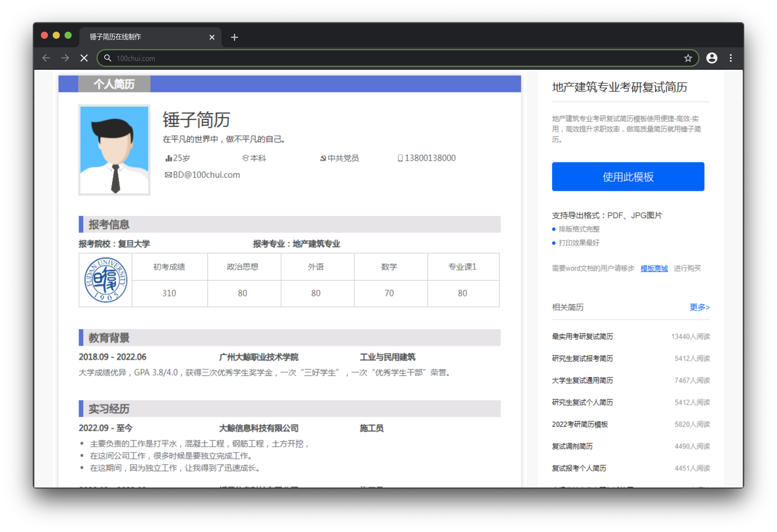Screen dimensions: 777x532
Task: Open the browser profile avatar icon
Action: tap(712, 58)
